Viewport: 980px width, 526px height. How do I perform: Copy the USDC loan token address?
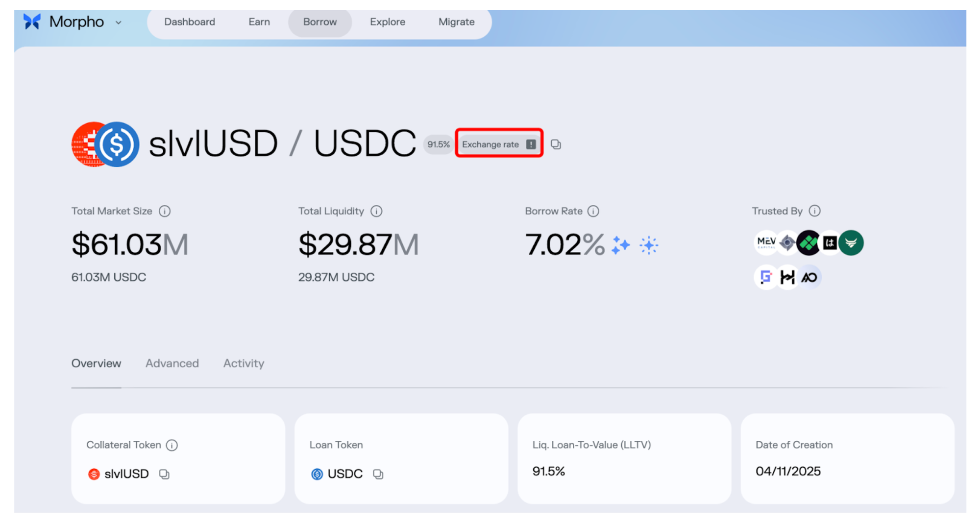(378, 474)
